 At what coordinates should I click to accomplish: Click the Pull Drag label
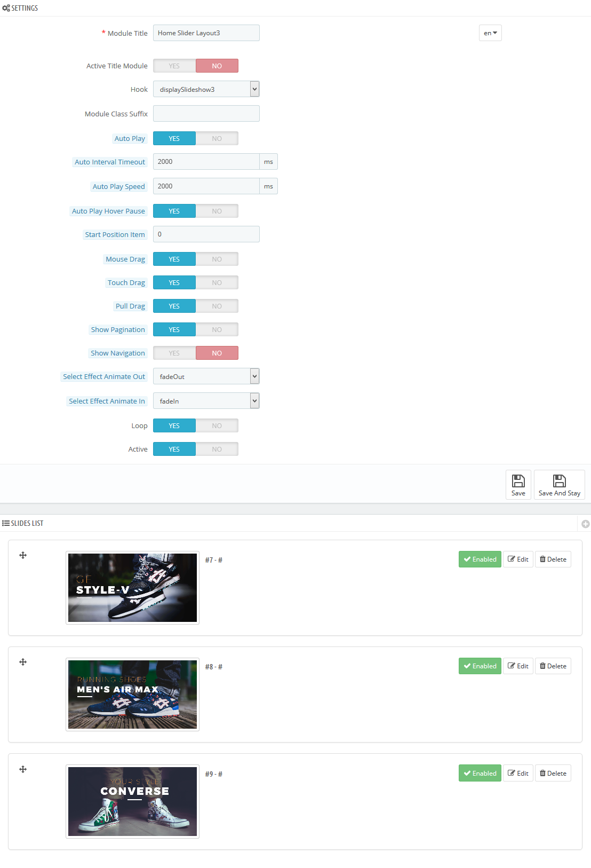pyautogui.click(x=130, y=306)
